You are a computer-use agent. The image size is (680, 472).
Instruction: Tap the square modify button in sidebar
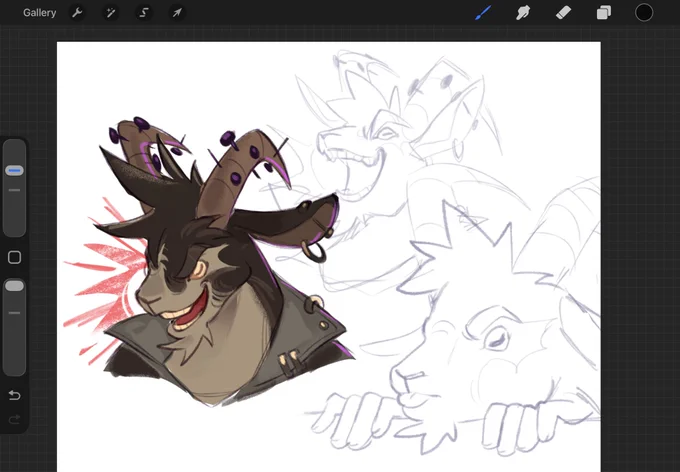click(14, 257)
